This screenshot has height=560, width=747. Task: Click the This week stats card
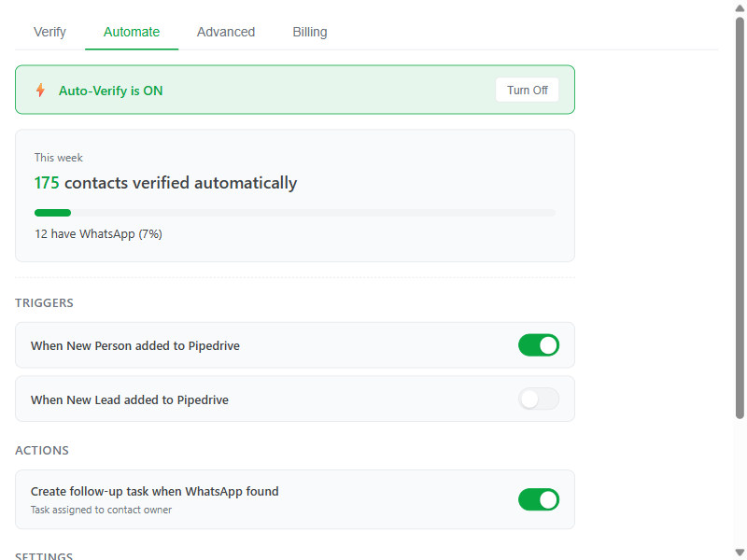(295, 195)
